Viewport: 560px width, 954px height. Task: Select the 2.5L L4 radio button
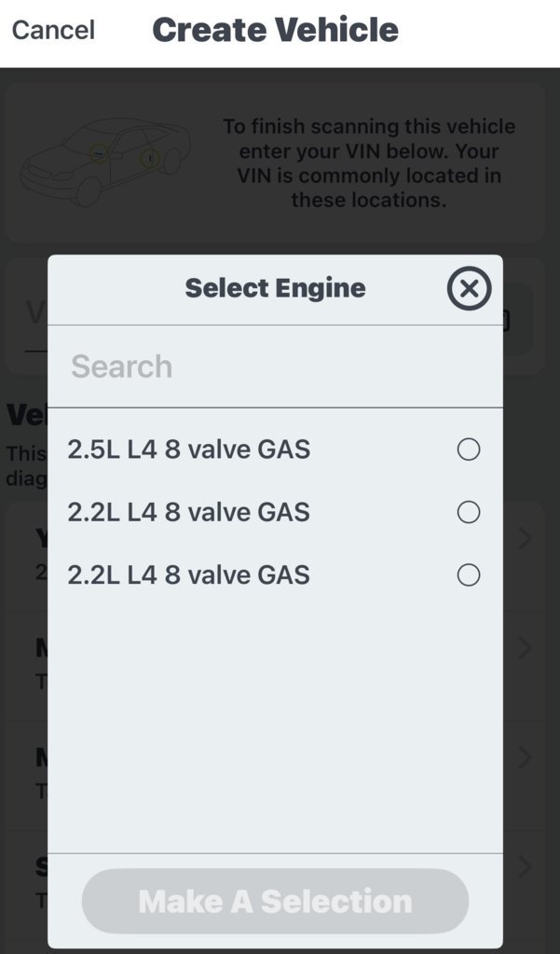[468, 449]
